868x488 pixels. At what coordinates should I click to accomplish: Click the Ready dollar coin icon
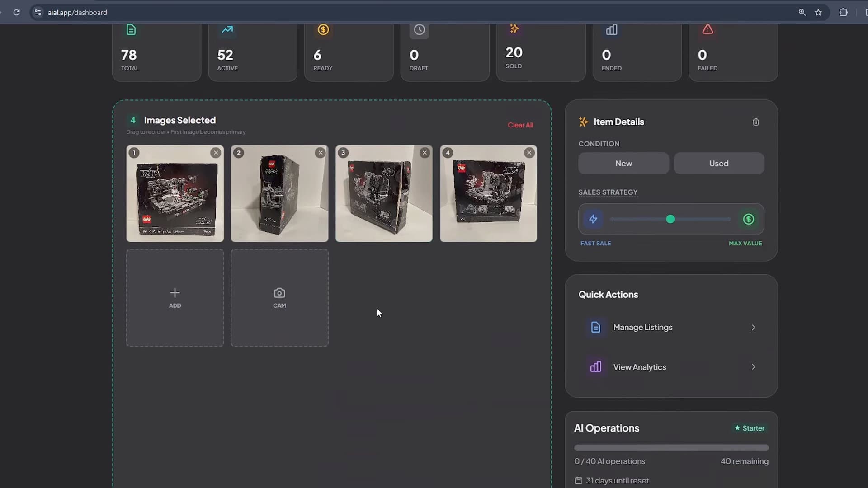[323, 30]
